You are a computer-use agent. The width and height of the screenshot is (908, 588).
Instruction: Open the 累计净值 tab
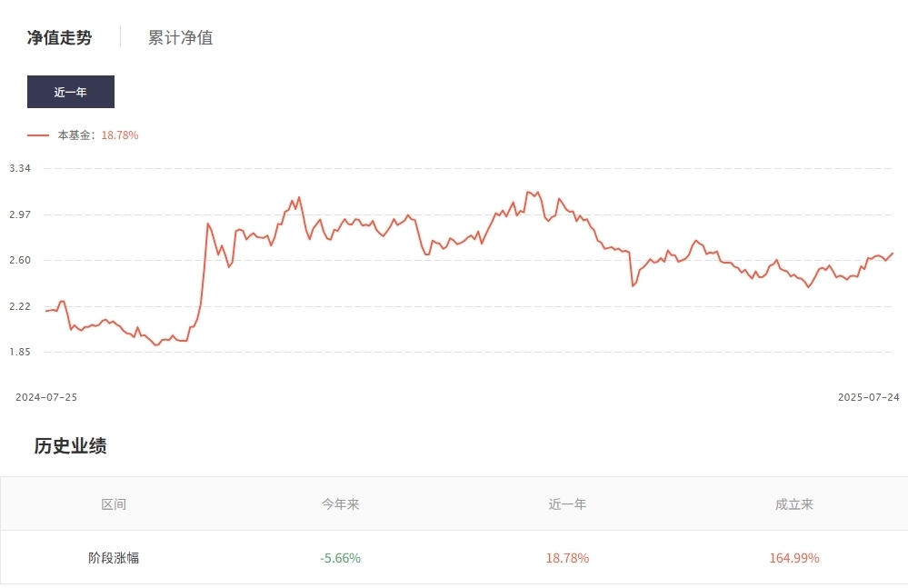[181, 38]
